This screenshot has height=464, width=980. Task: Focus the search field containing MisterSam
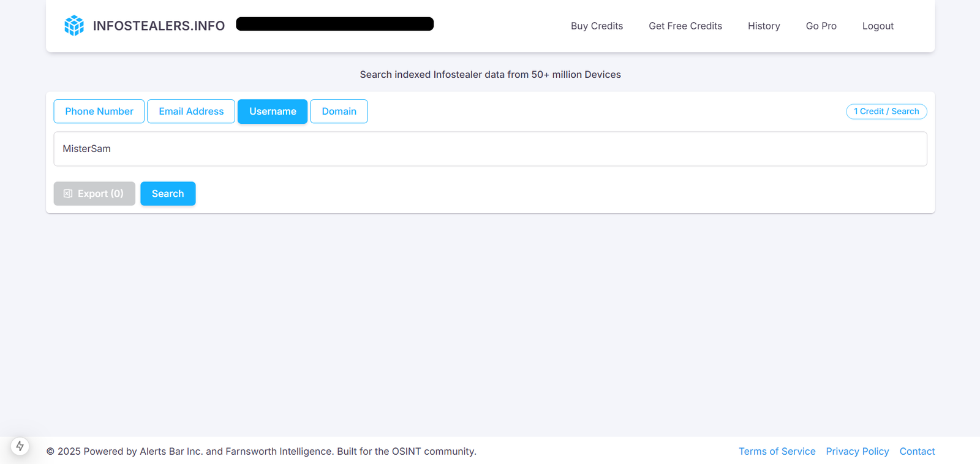(490, 149)
